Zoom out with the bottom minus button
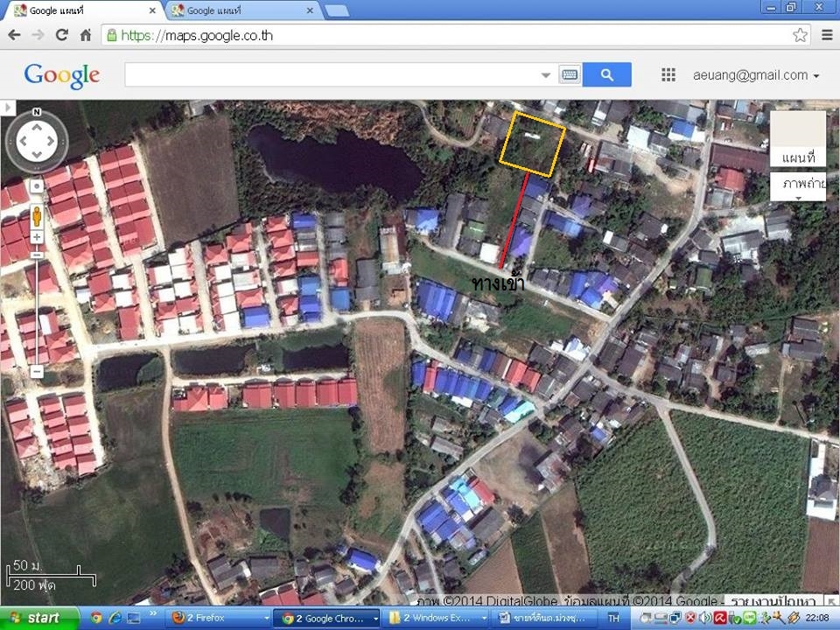Screen dimensions: 840x630 pyautogui.click(x=37, y=372)
